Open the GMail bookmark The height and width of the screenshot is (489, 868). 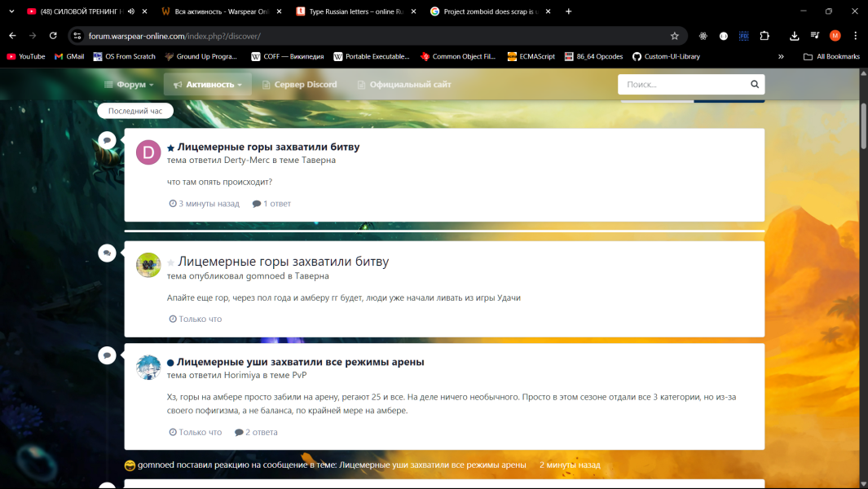coord(69,56)
